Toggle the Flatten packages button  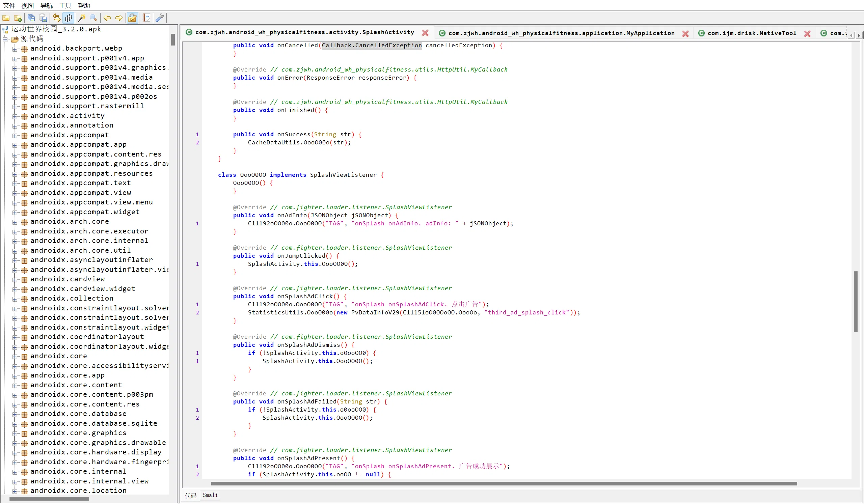point(69,18)
